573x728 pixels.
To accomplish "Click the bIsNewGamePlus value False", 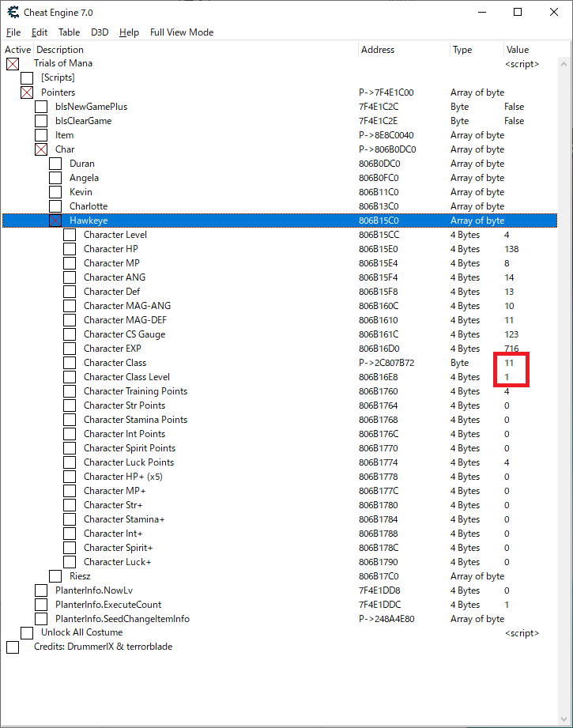I will (514, 107).
